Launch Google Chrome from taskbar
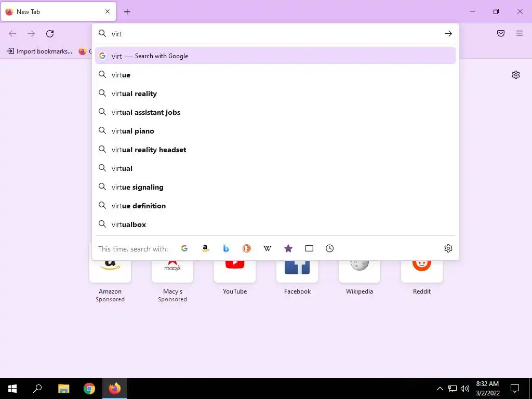532x399 pixels. pyautogui.click(x=89, y=389)
